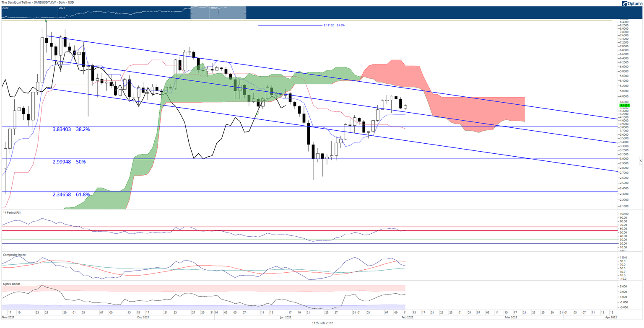644x328 pixels.
Task: Click the Jan 2022 month label
Action: tap(286, 318)
